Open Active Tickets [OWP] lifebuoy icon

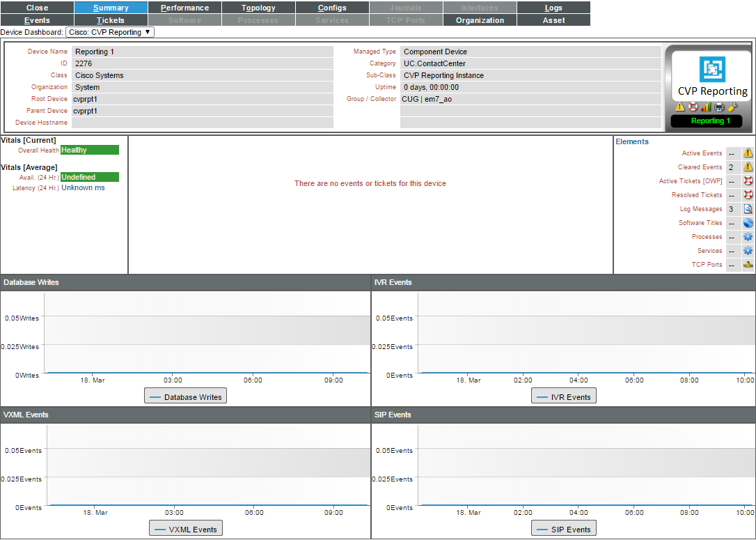pos(748,181)
